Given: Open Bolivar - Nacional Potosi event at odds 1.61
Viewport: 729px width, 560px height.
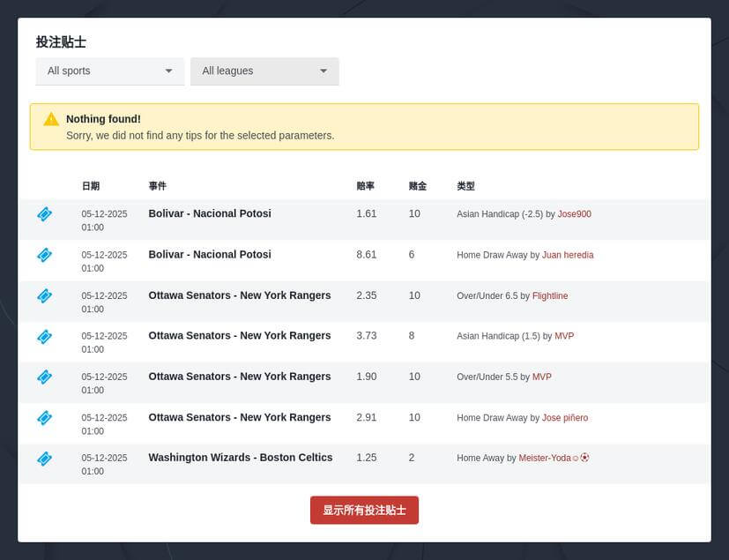Looking at the screenshot, I should tap(210, 213).
